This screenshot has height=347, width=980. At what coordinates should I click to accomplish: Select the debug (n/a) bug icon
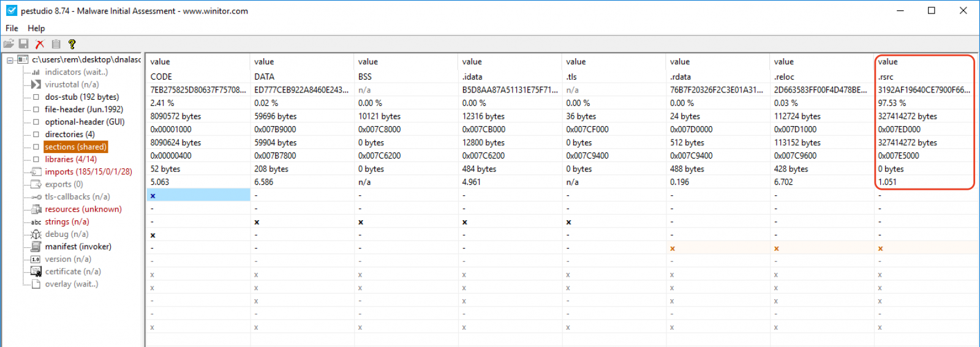click(x=36, y=234)
